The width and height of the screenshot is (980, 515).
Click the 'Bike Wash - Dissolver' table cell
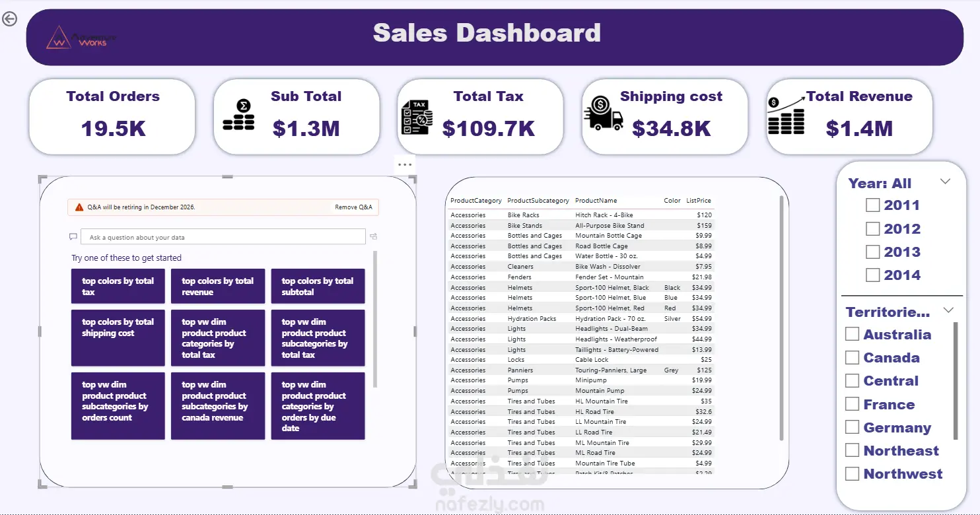[x=606, y=267]
